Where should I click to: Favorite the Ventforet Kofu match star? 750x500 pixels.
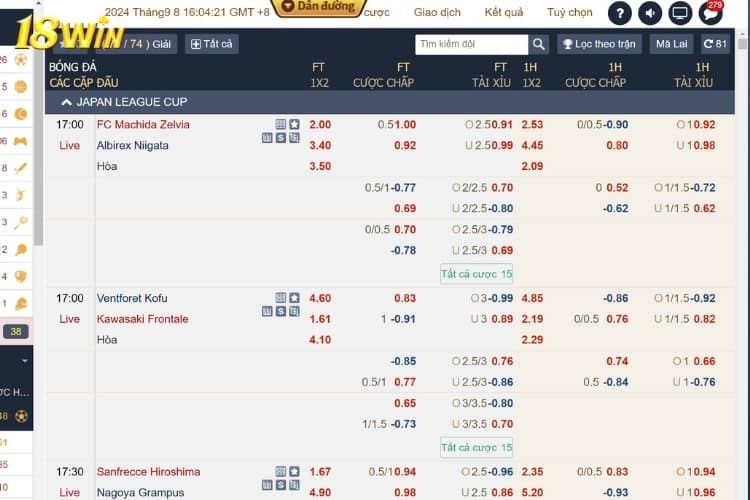pyautogui.click(x=294, y=298)
